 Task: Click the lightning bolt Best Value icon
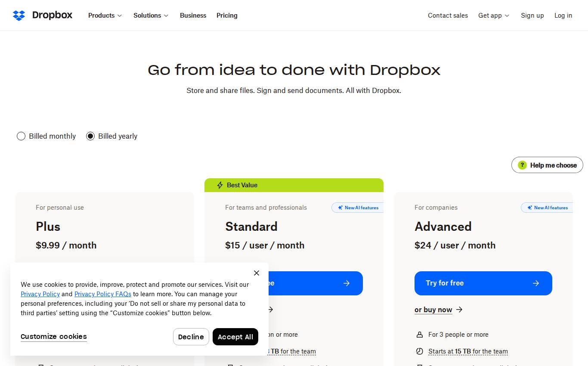coord(220,185)
